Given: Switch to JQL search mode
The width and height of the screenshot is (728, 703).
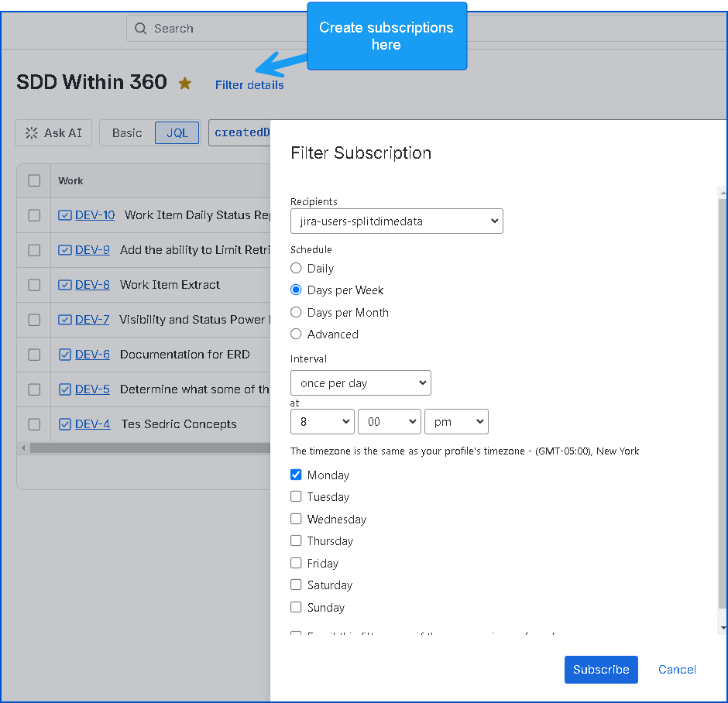Looking at the screenshot, I should tap(177, 133).
